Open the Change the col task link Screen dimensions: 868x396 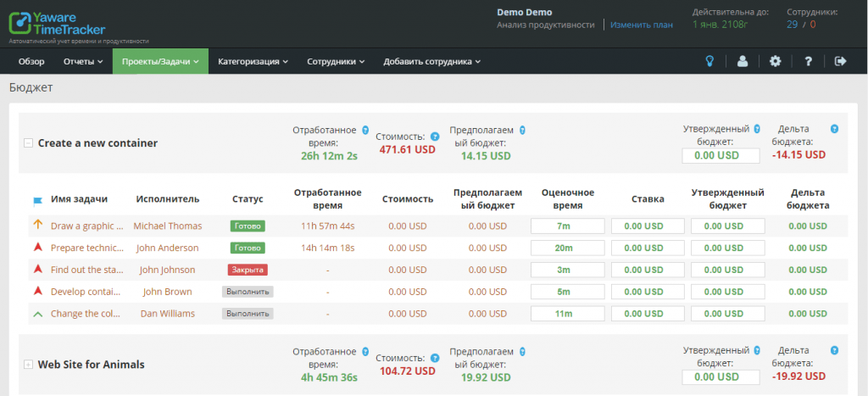pyautogui.click(x=86, y=314)
